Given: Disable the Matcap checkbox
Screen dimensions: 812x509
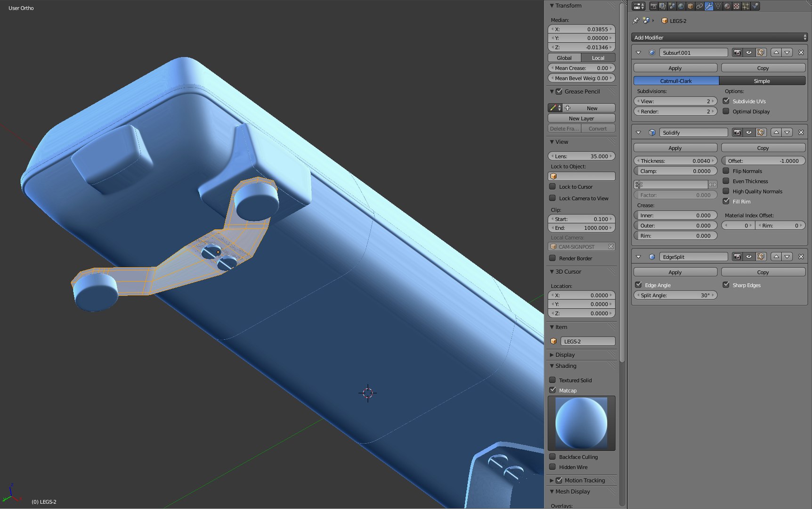Looking at the screenshot, I should coord(552,390).
